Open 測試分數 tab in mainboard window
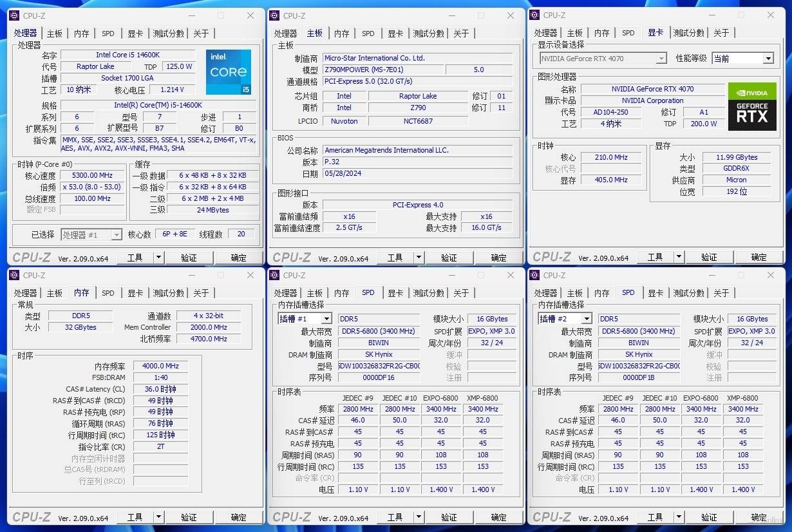 pos(428,33)
